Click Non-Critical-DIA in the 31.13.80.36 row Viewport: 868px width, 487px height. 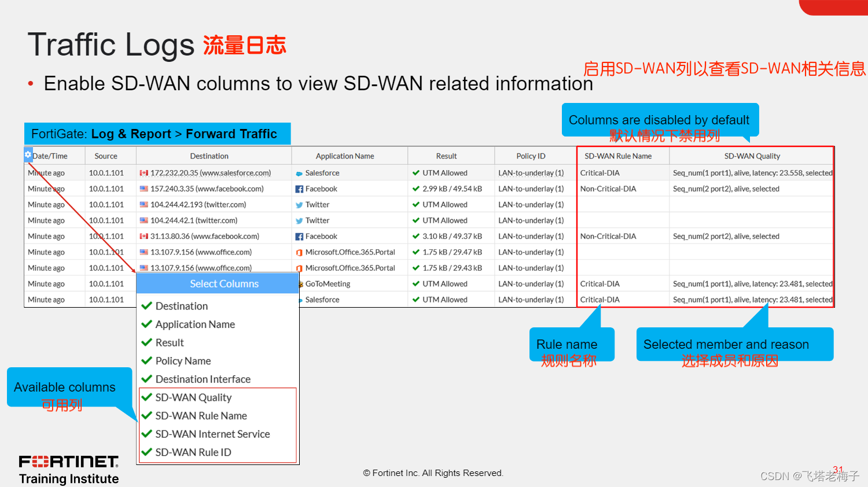tap(608, 236)
